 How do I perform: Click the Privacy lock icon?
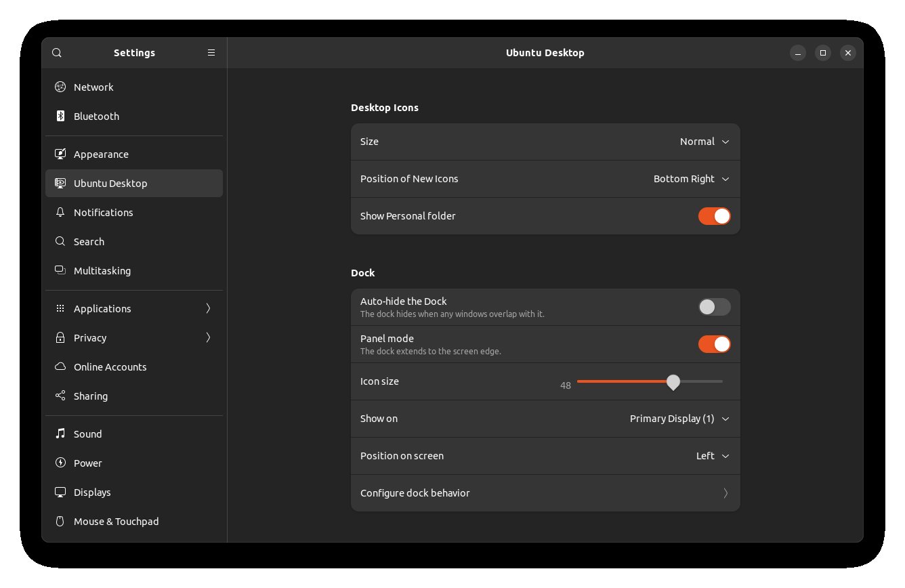[60, 337]
